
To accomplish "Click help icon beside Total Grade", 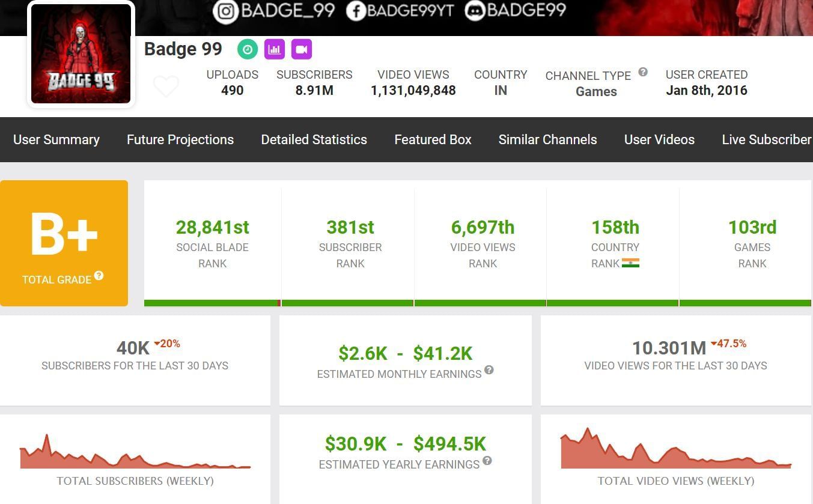I will [x=99, y=276].
